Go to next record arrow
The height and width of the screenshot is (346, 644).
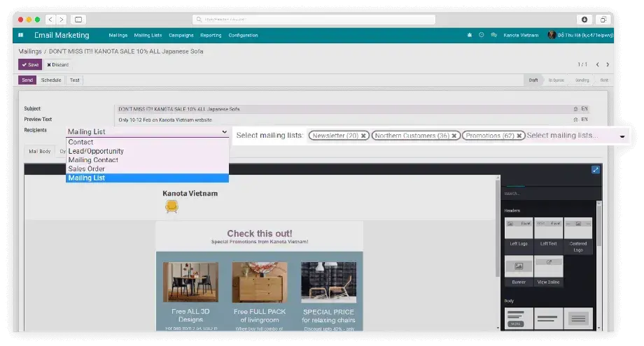pos(607,64)
